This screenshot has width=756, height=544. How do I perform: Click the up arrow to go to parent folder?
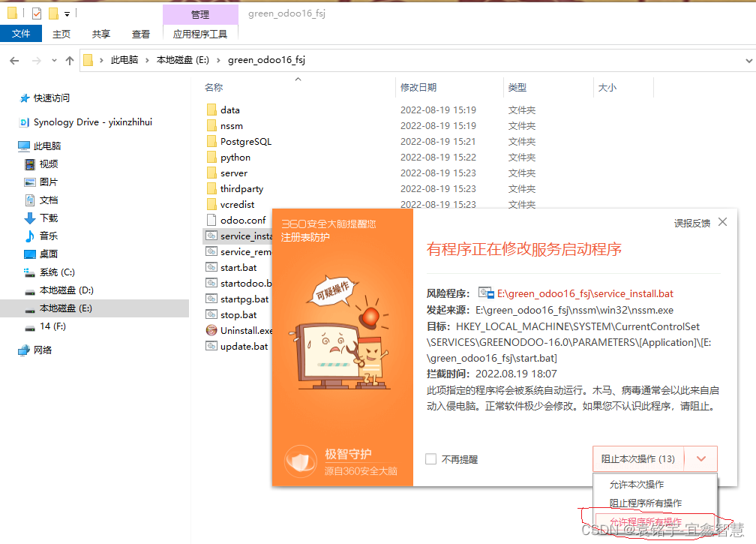point(69,60)
